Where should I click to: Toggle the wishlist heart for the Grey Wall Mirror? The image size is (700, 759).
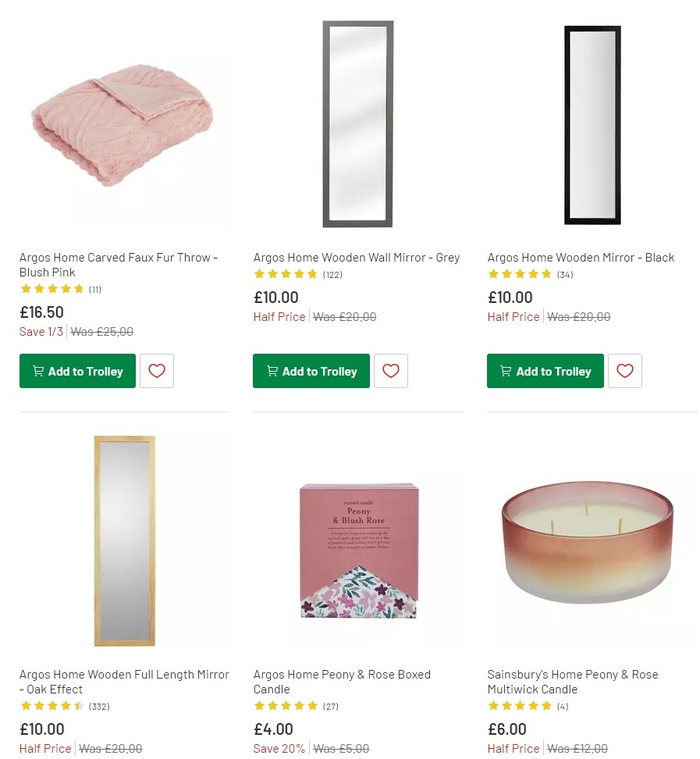coord(391,371)
